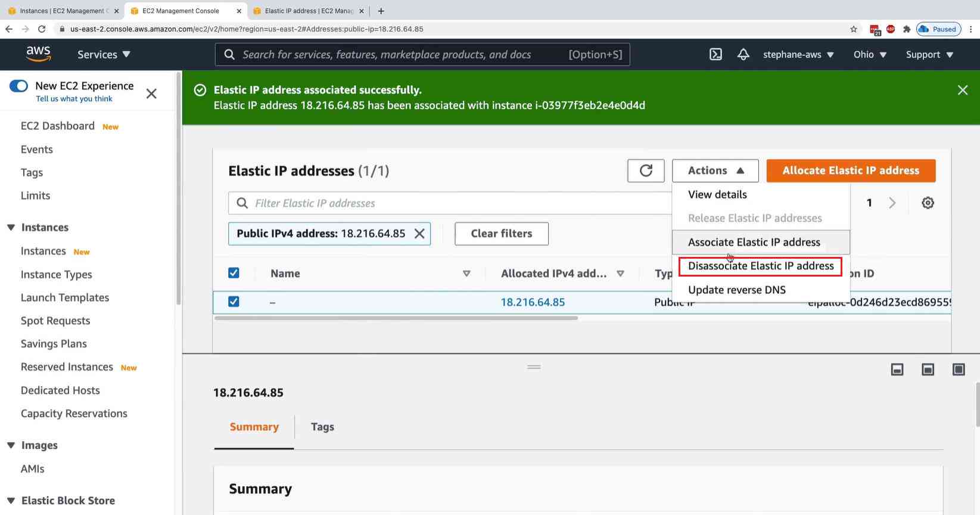Viewport: 980px width, 515px height.
Task: Click the drag handle of the details pane
Action: 534,367
